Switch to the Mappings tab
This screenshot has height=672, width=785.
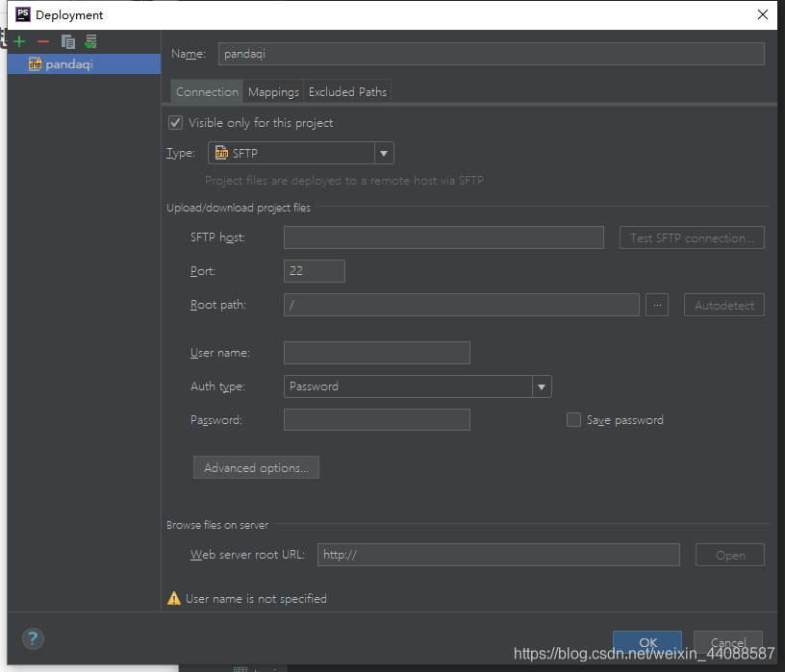[273, 92]
